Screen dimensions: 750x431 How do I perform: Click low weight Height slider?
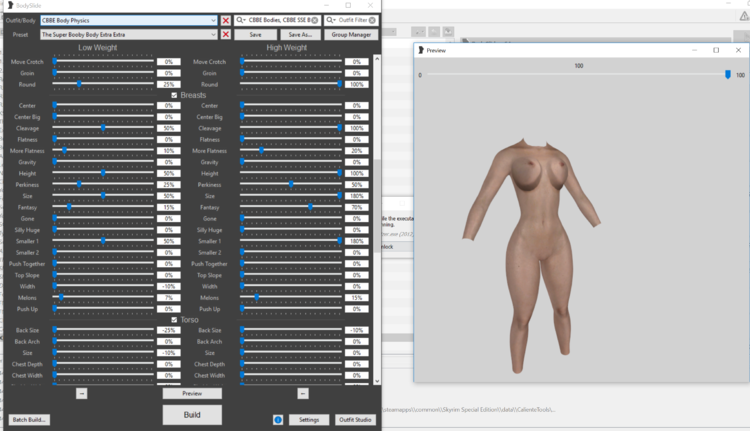[x=103, y=173]
